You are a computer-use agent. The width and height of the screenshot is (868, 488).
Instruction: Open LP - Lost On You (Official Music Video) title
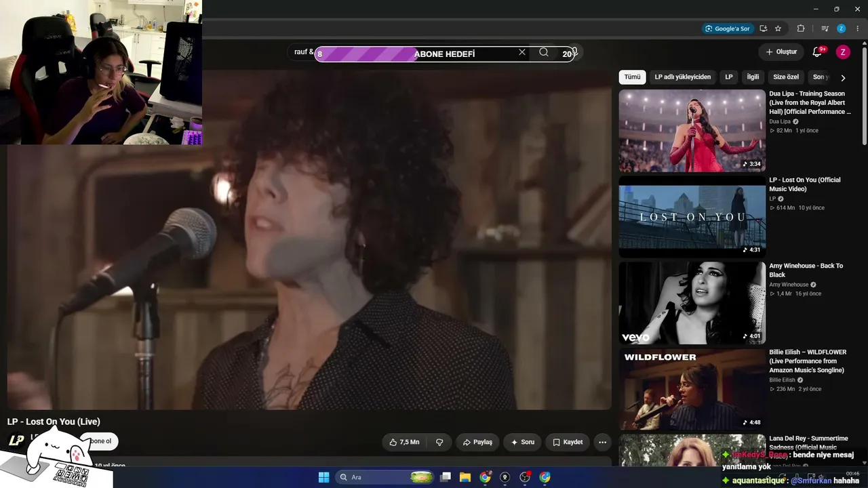(x=805, y=184)
